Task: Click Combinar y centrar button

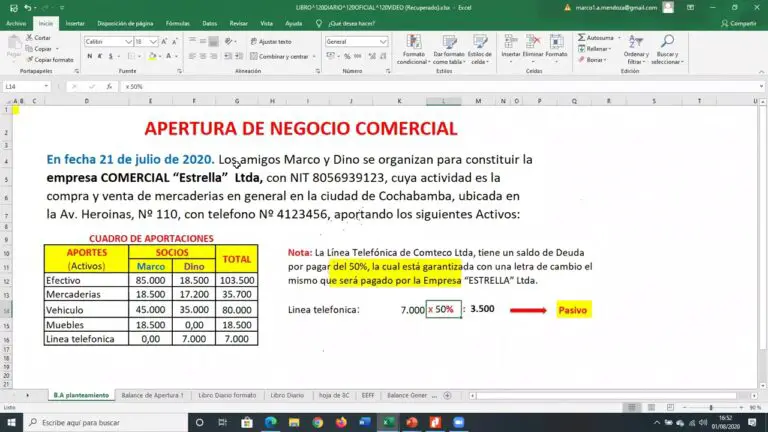Action: tap(280, 56)
